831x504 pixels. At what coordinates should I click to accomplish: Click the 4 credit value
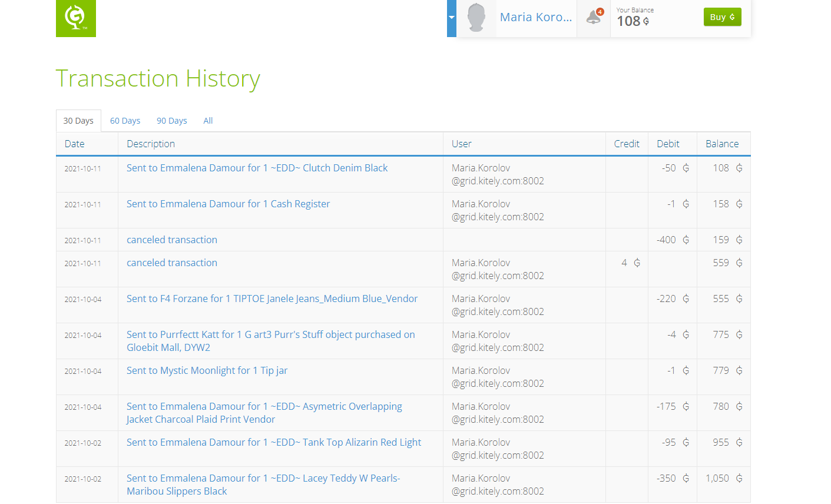(x=631, y=263)
